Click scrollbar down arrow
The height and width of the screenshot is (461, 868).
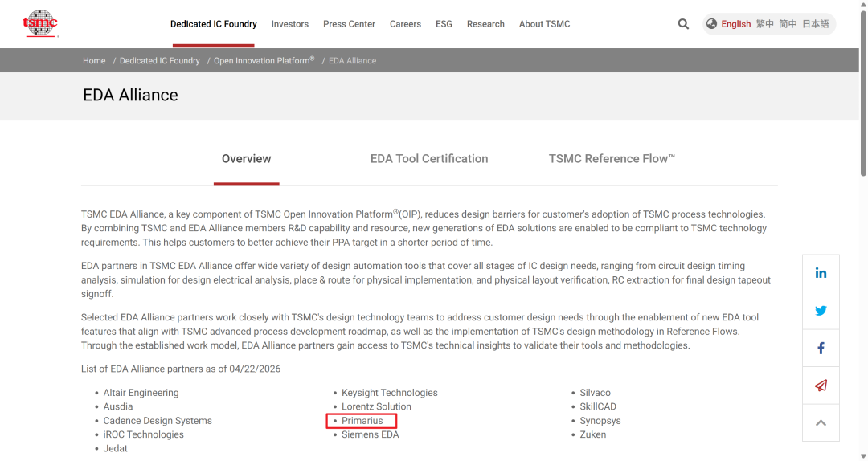pyautogui.click(x=863, y=456)
